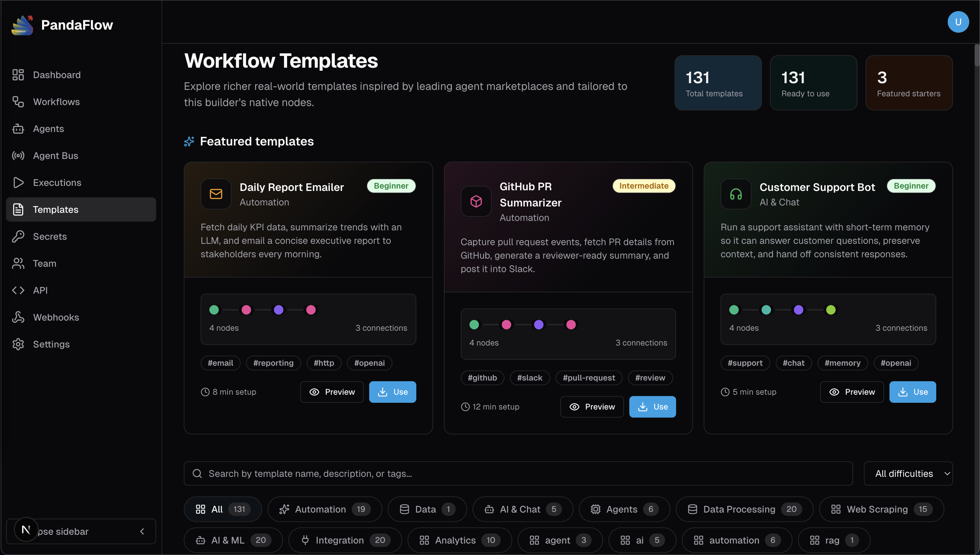Collapse the sidebar with the chevron
980x555 pixels.
click(x=142, y=531)
